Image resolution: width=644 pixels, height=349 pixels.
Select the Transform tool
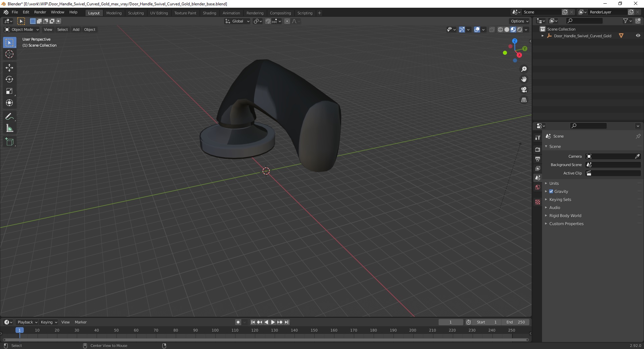9,103
